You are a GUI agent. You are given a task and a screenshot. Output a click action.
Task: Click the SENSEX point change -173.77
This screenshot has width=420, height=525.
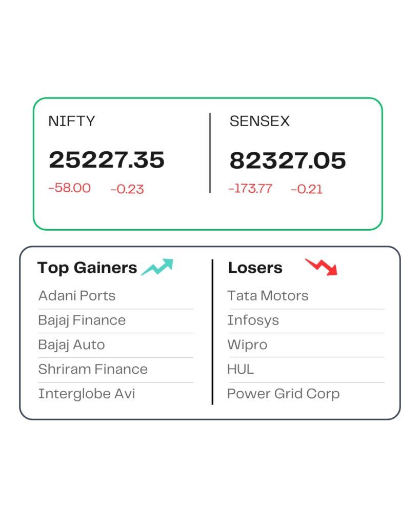coord(250,189)
